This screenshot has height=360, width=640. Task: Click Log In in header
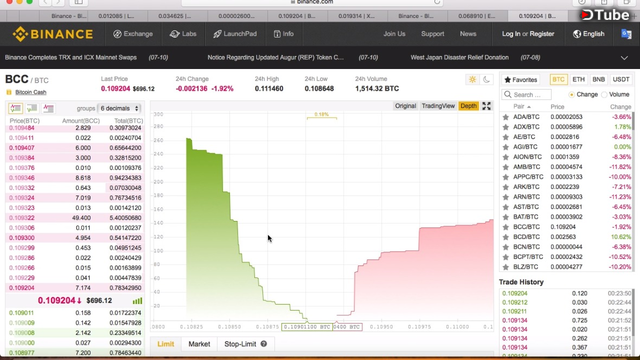pos(511,34)
